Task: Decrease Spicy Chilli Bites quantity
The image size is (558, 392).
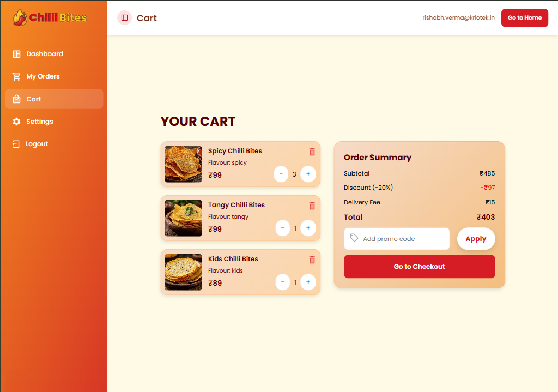Action: 281,174
